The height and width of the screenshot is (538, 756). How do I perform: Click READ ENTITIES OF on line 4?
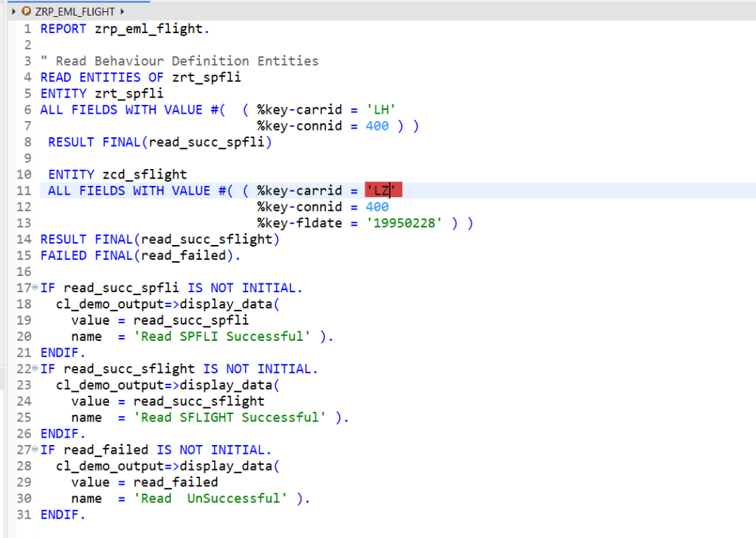tap(102, 77)
